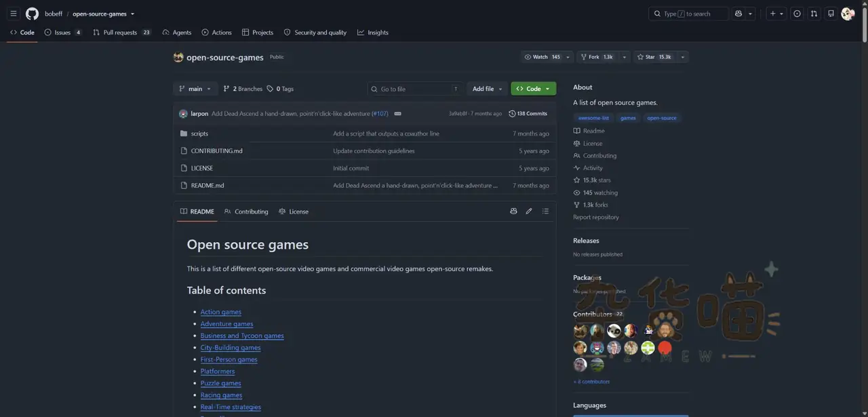Fork the repository
Screen dimensions: 868x417
pos(597,57)
